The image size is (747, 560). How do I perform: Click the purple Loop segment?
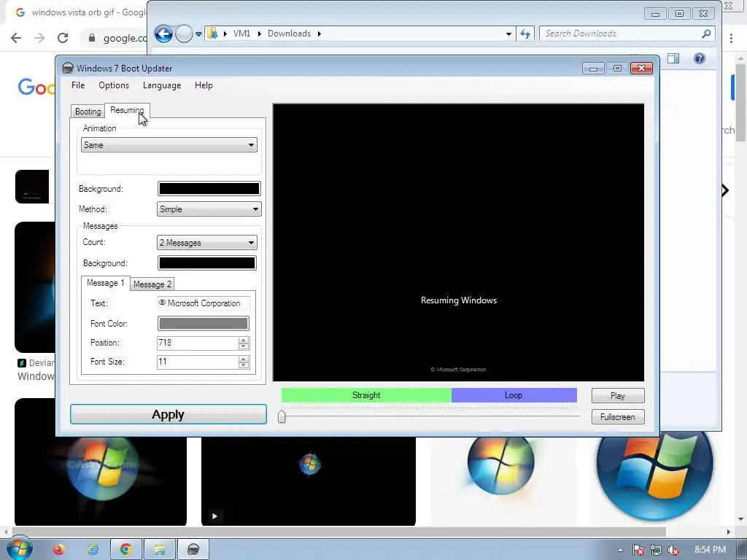tap(514, 395)
